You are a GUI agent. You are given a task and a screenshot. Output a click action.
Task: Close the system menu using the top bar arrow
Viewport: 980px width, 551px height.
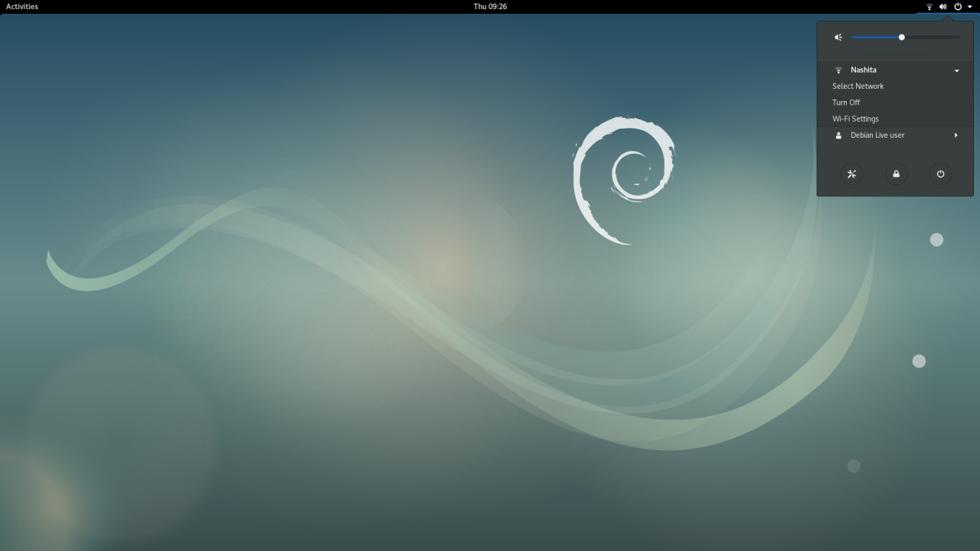(970, 6)
